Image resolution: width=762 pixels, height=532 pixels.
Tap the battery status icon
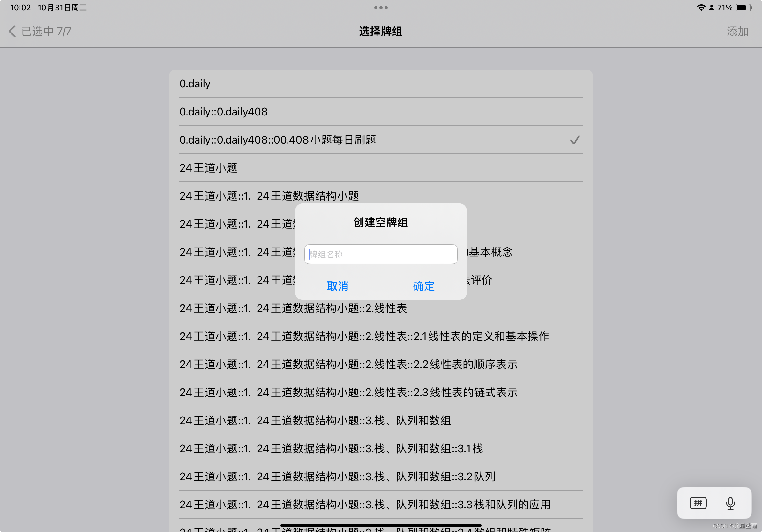pyautogui.click(x=743, y=8)
